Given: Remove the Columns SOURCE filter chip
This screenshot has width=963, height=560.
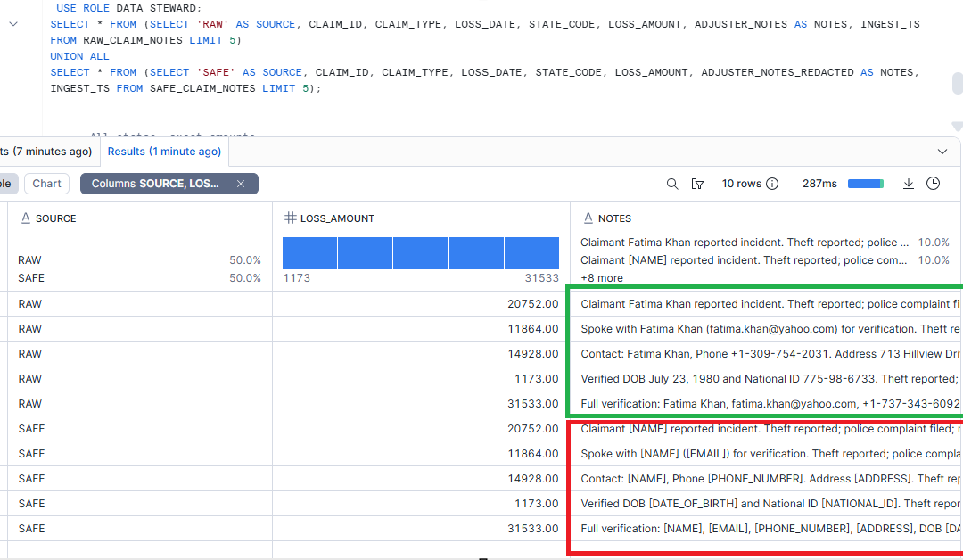Looking at the screenshot, I should click(x=240, y=184).
